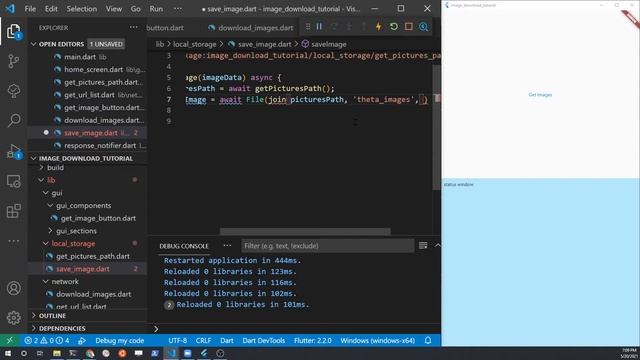Open the View menu
Viewport: 640px width, 360px height.
(114, 9)
